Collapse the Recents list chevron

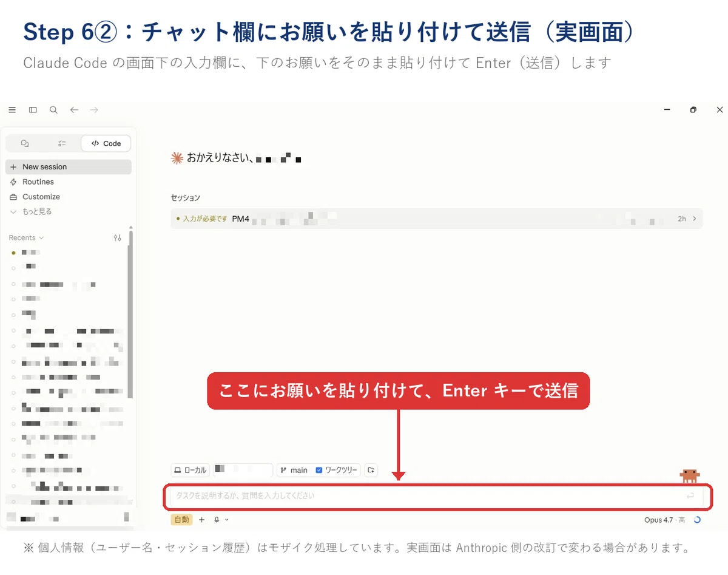click(x=41, y=238)
